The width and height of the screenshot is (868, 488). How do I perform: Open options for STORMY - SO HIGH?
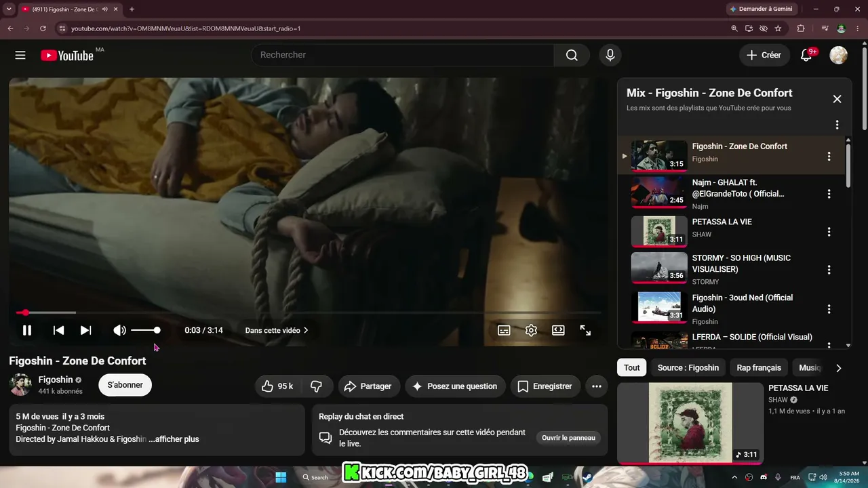pyautogui.click(x=829, y=270)
